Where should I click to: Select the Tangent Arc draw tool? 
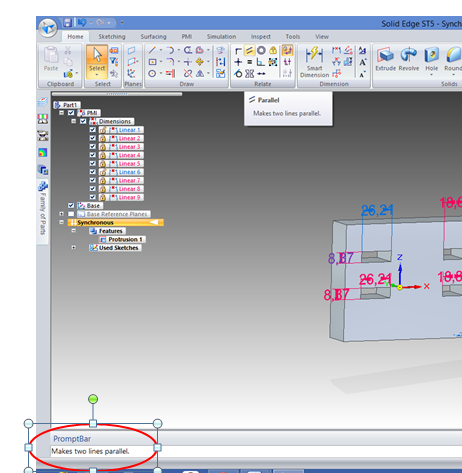pos(170,50)
